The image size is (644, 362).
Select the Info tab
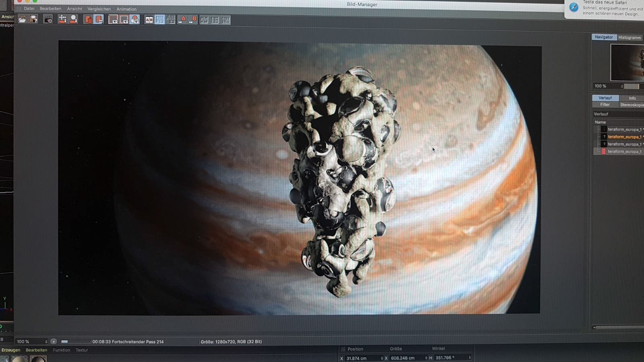[632, 98]
